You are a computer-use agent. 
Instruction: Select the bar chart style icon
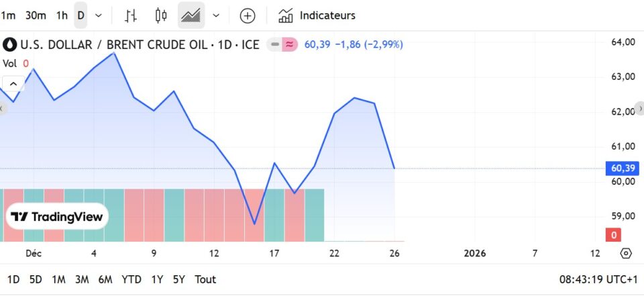131,15
